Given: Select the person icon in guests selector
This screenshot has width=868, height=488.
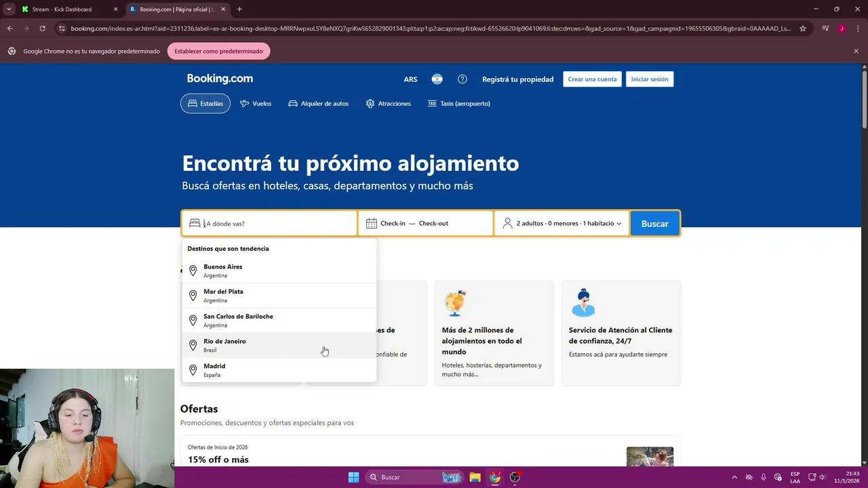Looking at the screenshot, I should (x=507, y=224).
